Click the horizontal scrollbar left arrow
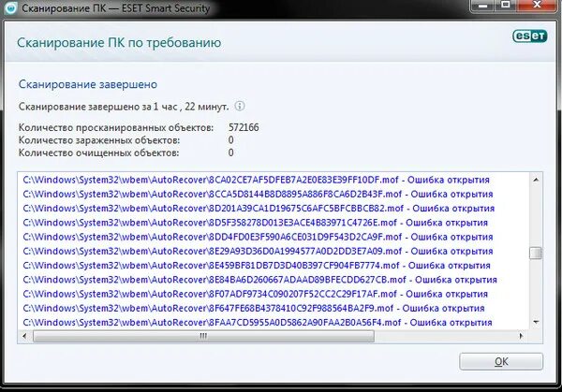The image size is (562, 392). point(24,336)
